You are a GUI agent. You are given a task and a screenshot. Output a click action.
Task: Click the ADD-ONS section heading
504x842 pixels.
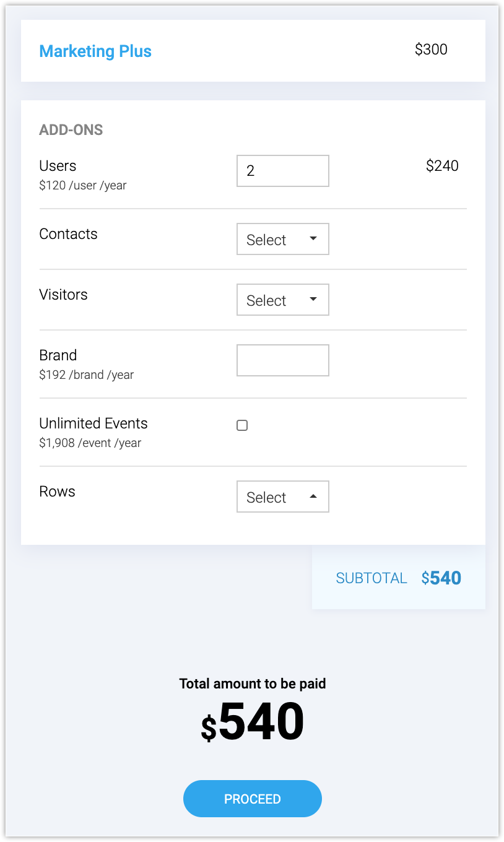pos(71,130)
